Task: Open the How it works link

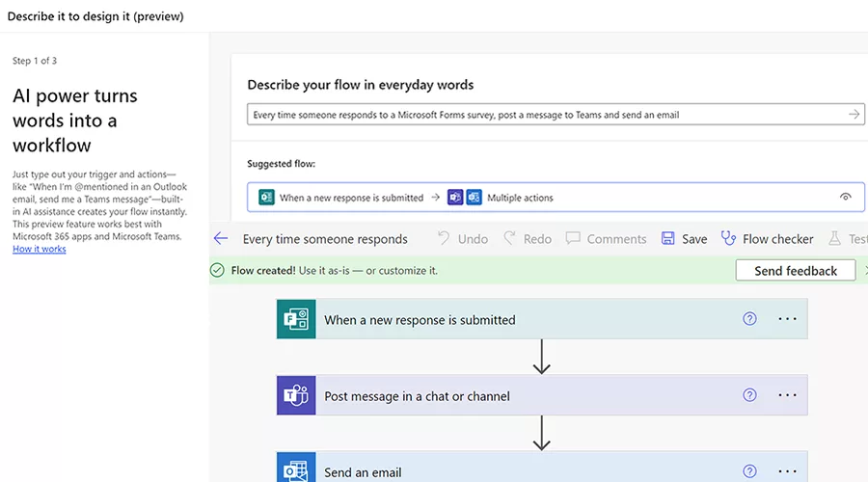Action: point(40,249)
